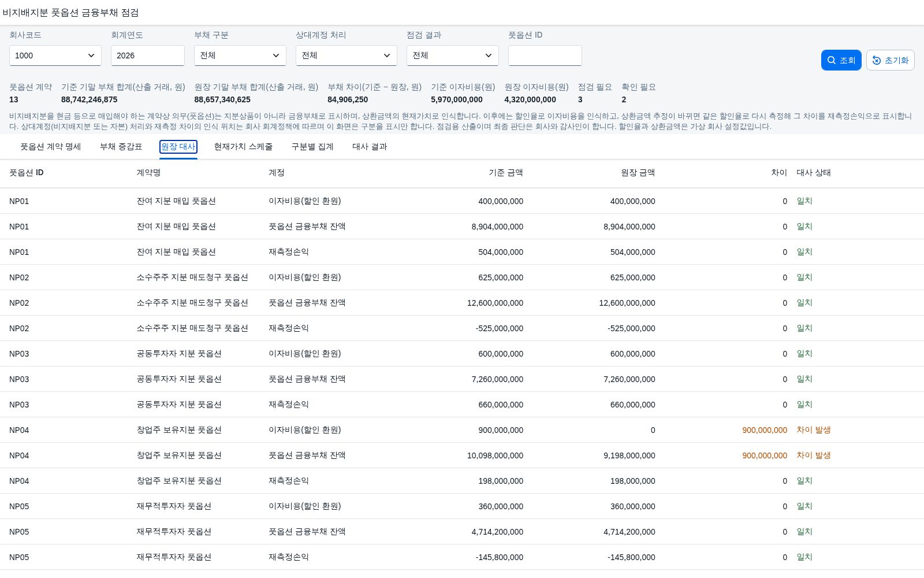This screenshot has height=578, width=924.
Task: Click the magnifier icon in 조회 button
Action: pyautogui.click(x=832, y=60)
